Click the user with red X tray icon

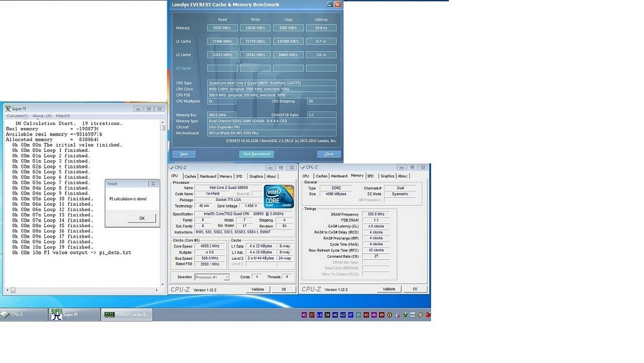click(397, 315)
